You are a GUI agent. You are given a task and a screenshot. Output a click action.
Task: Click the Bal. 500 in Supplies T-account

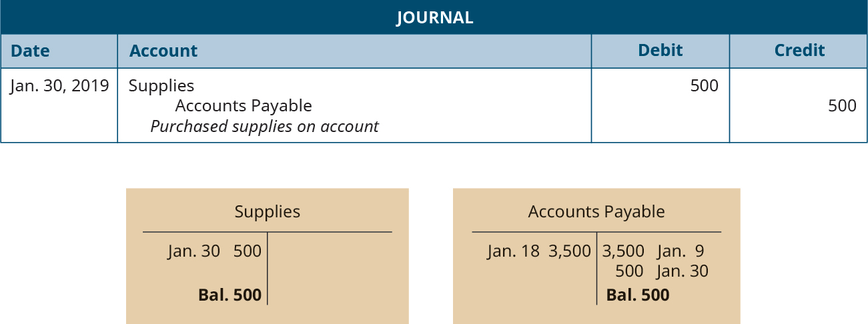[x=230, y=295]
